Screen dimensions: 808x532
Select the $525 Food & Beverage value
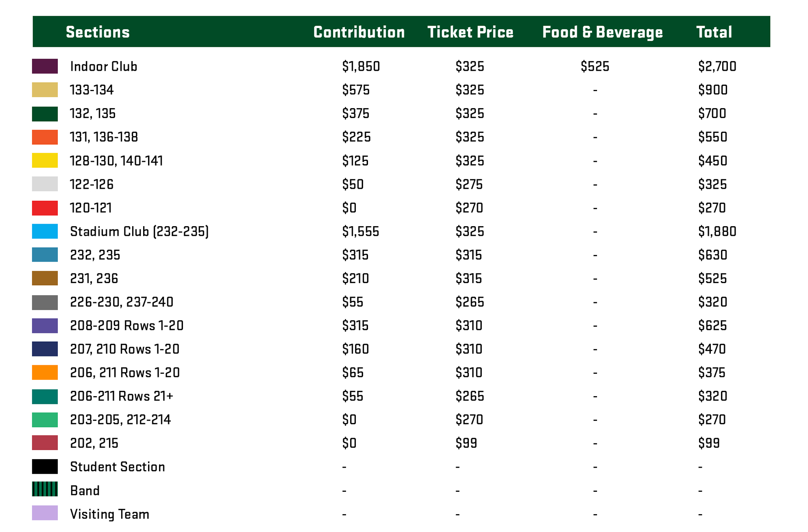595,66
